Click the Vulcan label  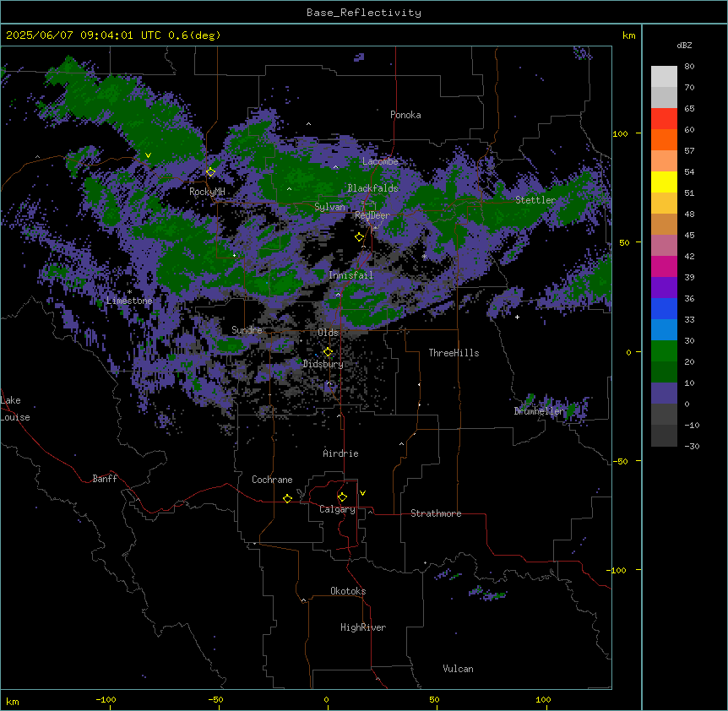[x=458, y=669]
